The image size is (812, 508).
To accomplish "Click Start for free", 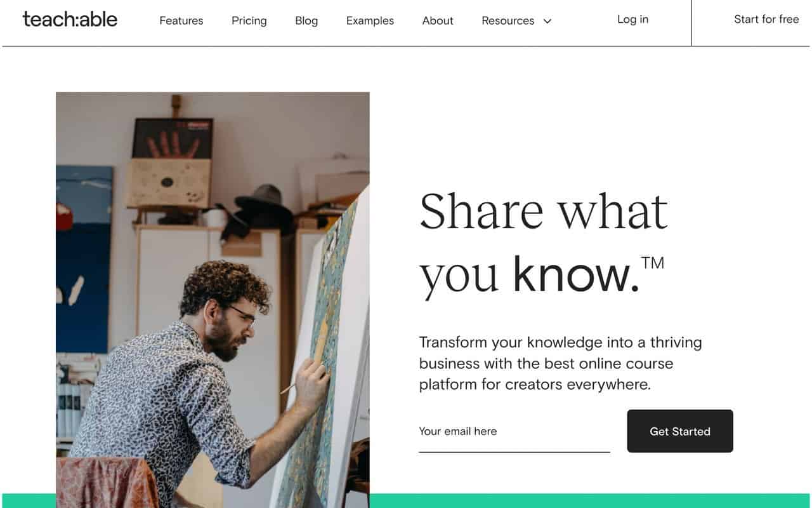I will 766,19.
